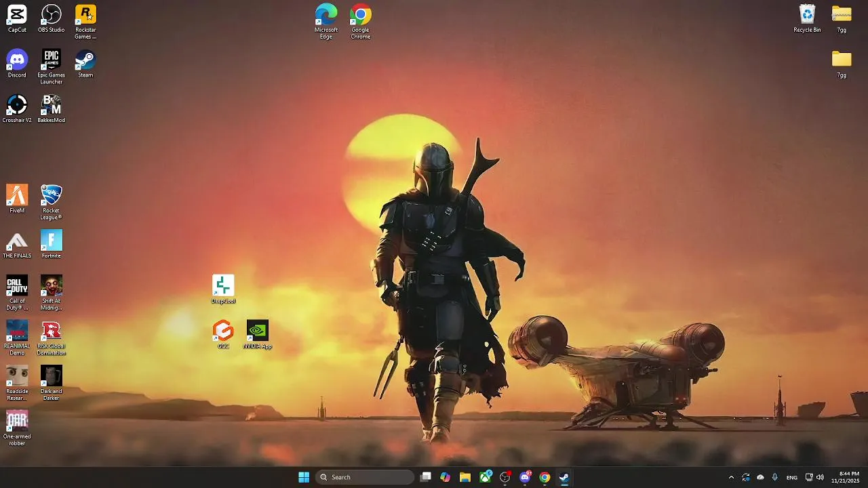
Task: Open the CapCut desktop shortcut
Action: 17,19
